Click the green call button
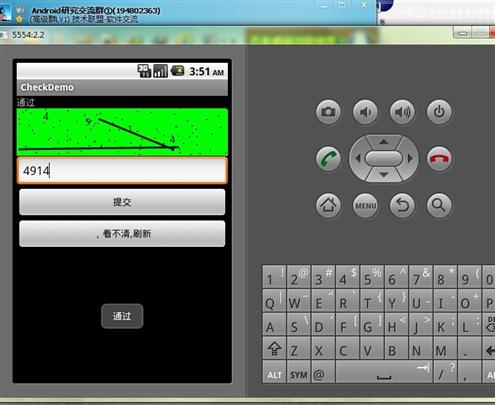The width and height of the screenshot is (495, 405). (328, 159)
